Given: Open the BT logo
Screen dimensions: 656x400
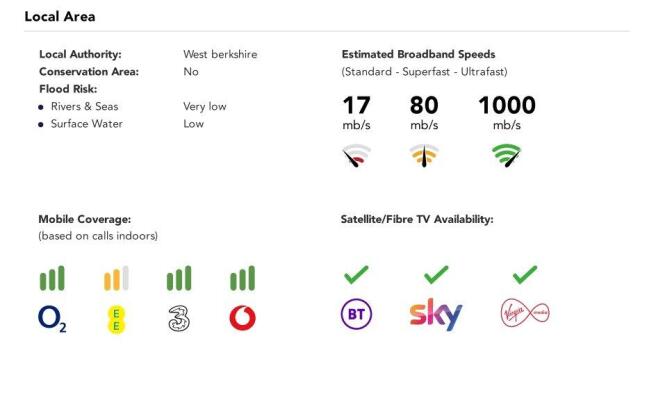Looking at the screenshot, I should [x=356, y=314].
